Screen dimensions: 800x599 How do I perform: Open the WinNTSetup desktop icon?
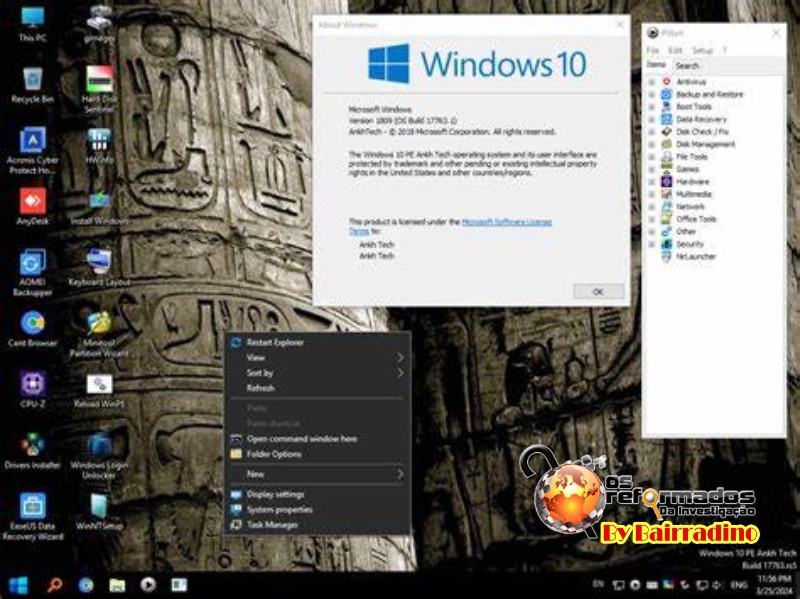tap(99, 511)
